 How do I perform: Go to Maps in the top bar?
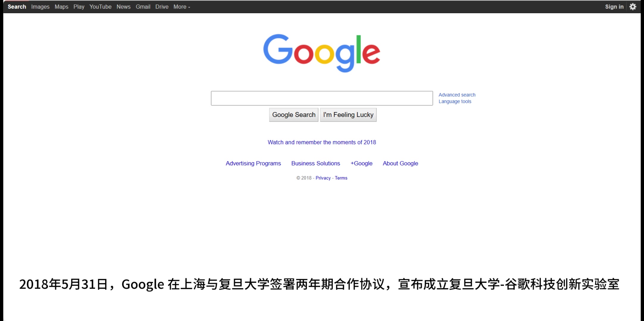point(61,7)
